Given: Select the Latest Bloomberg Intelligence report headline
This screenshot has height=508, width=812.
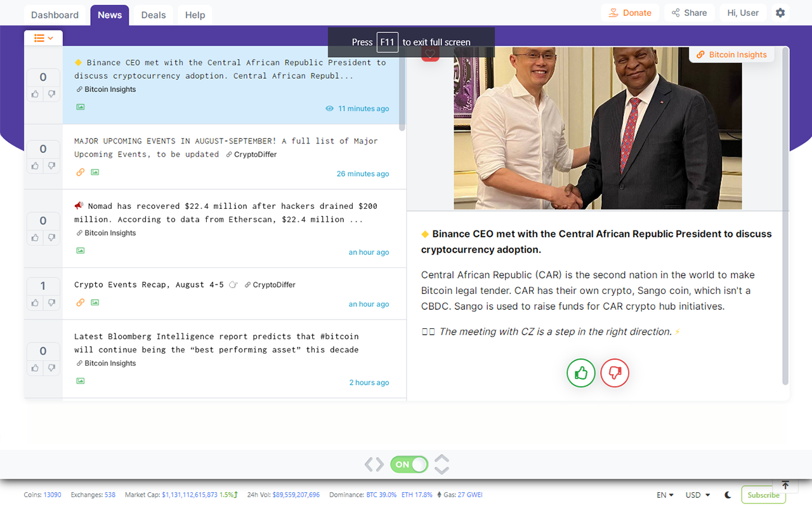Looking at the screenshot, I should 216,343.
